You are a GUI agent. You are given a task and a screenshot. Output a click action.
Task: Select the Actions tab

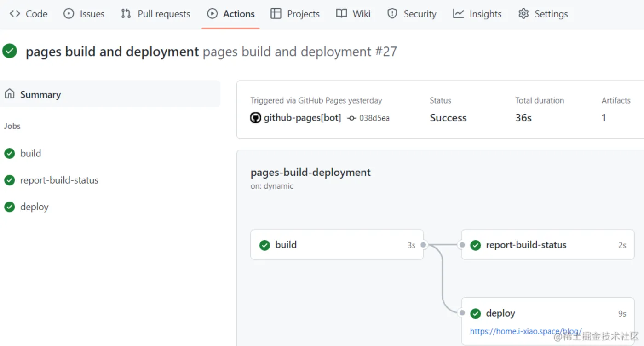[x=231, y=14]
